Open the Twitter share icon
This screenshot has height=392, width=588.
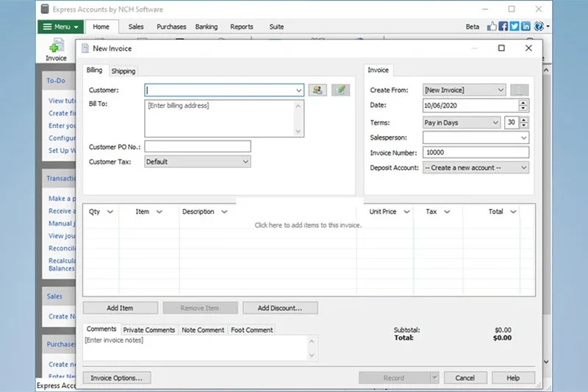click(514, 26)
